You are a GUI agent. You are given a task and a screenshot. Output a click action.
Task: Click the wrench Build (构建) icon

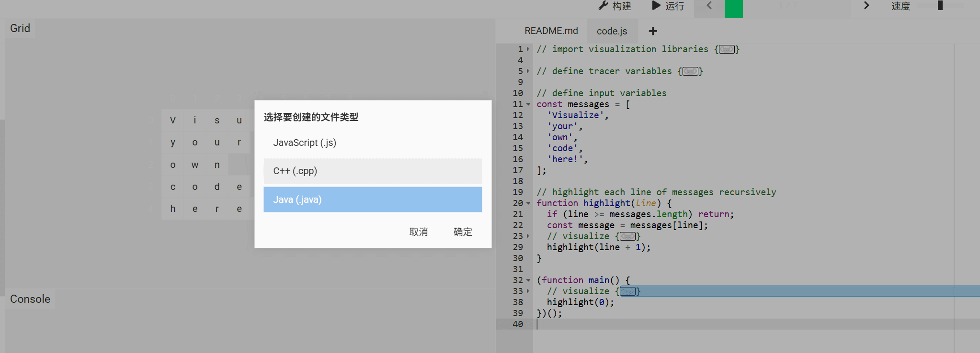(x=603, y=6)
